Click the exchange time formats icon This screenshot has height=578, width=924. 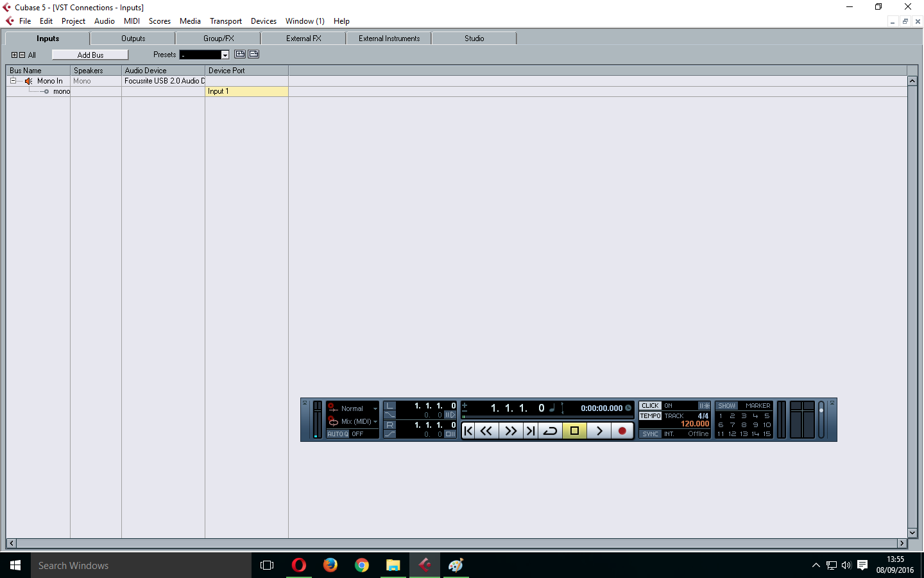(x=563, y=408)
